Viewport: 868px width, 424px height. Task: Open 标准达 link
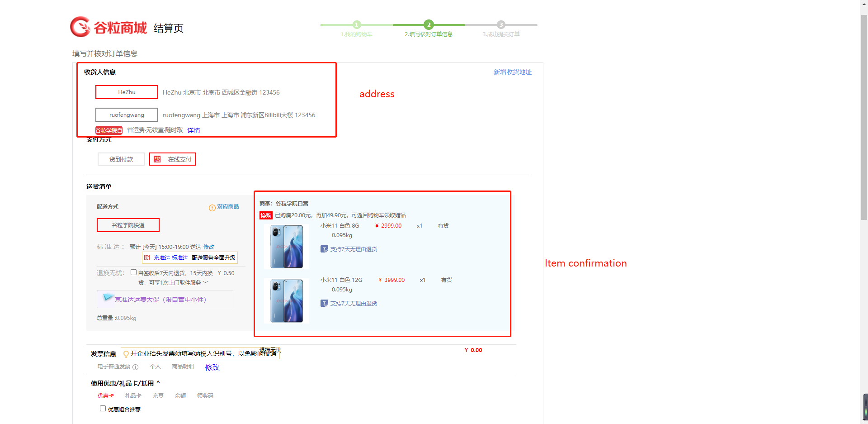coord(180,258)
